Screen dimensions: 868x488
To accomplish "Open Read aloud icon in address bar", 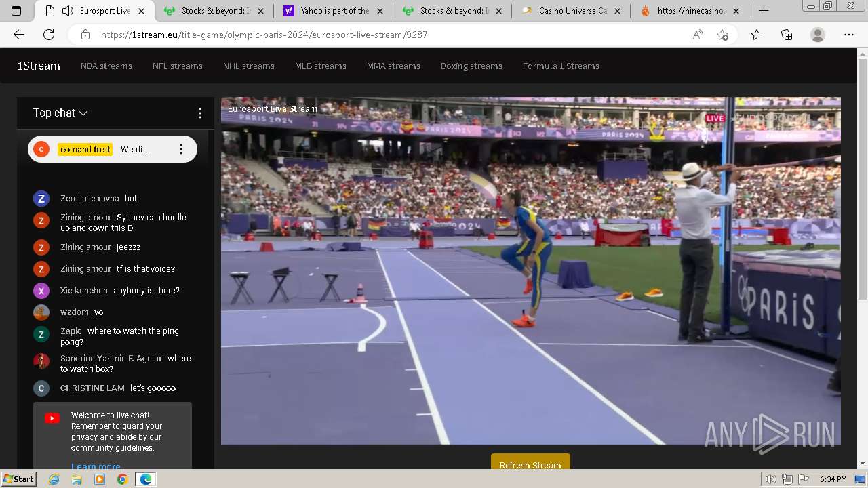I will click(x=698, y=35).
